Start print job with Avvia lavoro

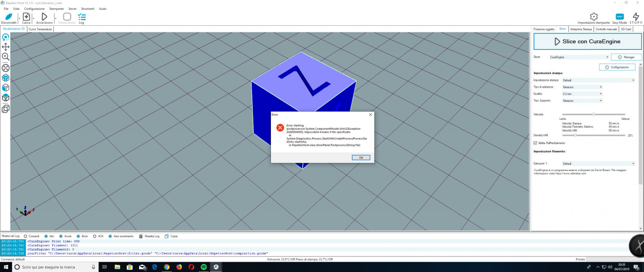[x=44, y=17]
